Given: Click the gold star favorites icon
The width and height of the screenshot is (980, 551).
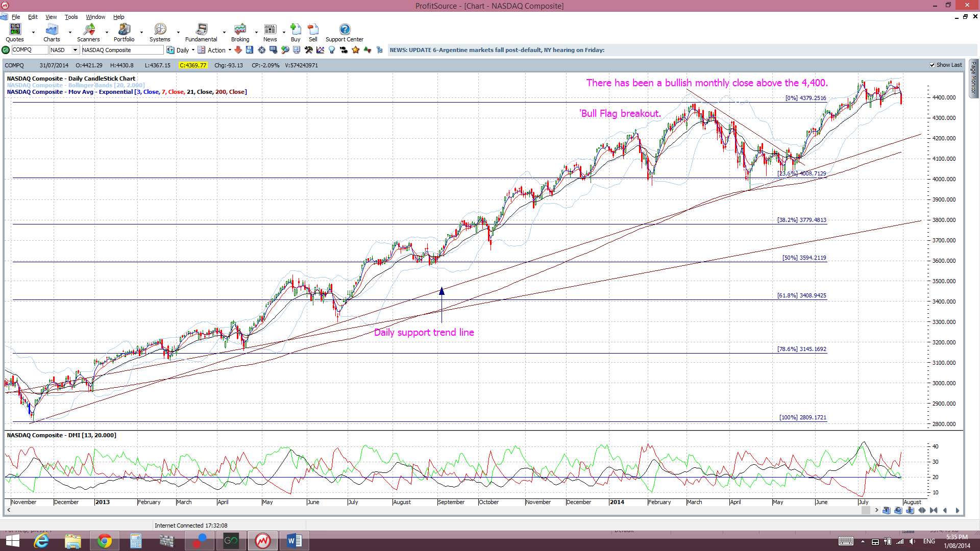Looking at the screenshot, I should [356, 50].
